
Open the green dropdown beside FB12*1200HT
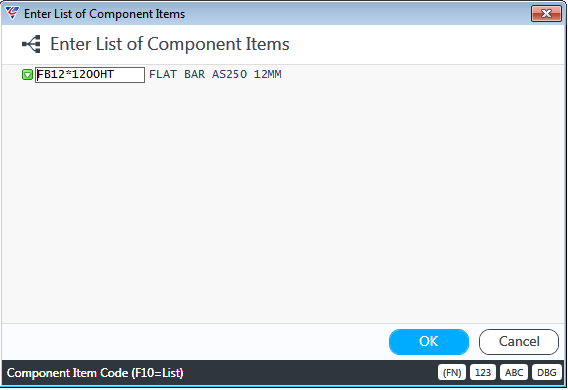(27, 75)
